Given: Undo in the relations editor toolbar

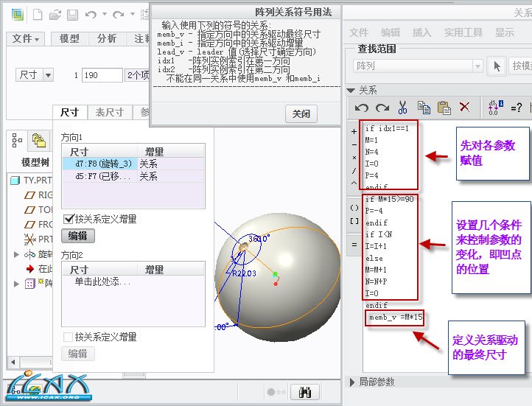Looking at the screenshot, I should pos(361,108).
